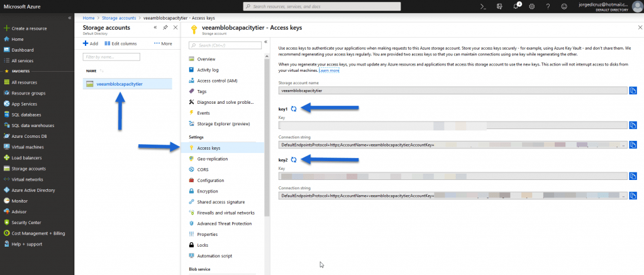Collapse the Storage accounts blade
Screen dimensions: 644x275
tap(155, 28)
